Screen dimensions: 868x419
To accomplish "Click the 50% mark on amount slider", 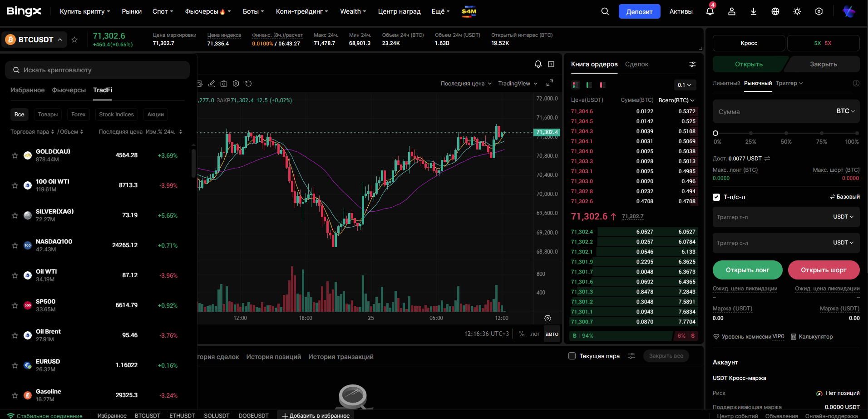I will (x=786, y=133).
